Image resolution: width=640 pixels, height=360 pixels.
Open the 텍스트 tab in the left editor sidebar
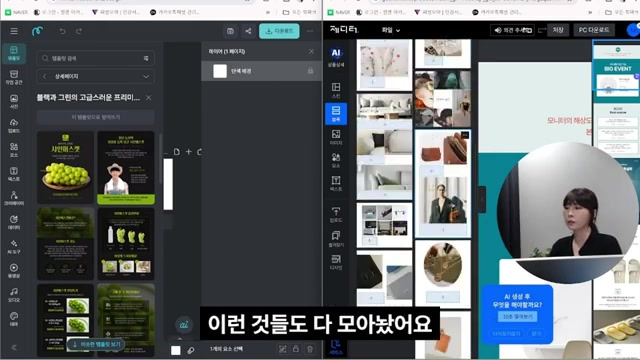pos(14,174)
